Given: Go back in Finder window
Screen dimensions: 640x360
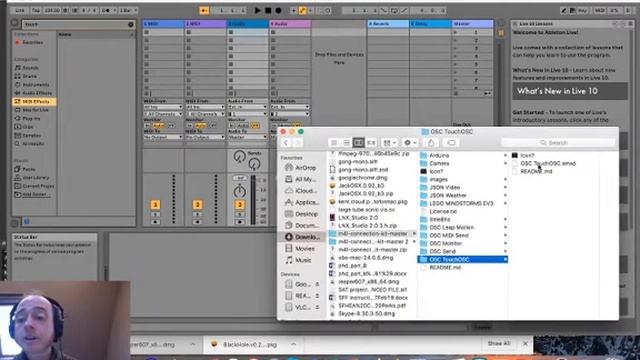Looking at the screenshot, I should [x=286, y=142].
